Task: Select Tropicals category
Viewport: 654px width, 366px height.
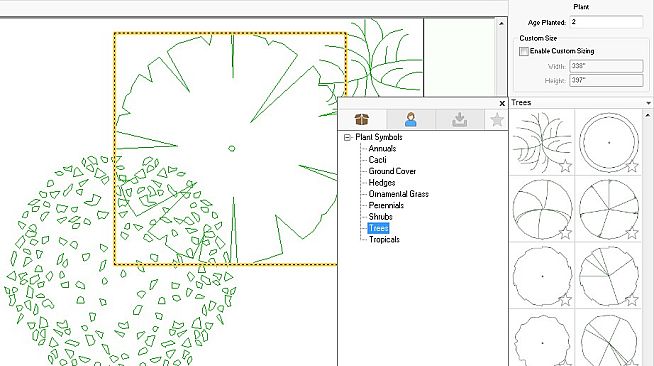Action: (x=384, y=239)
